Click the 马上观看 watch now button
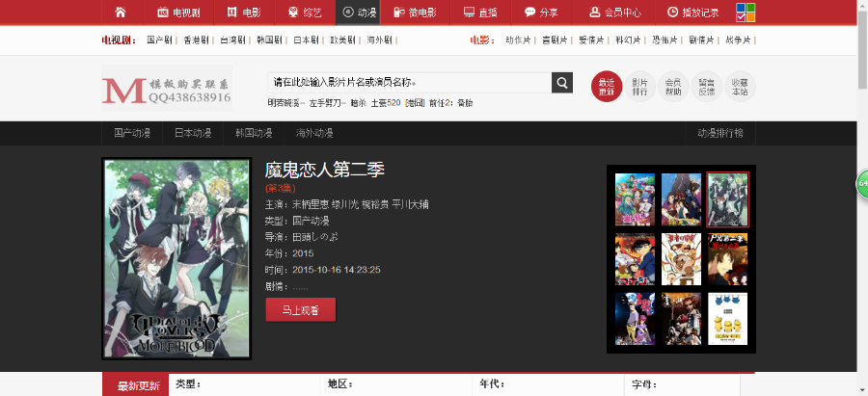The image size is (868, 396). tap(301, 310)
